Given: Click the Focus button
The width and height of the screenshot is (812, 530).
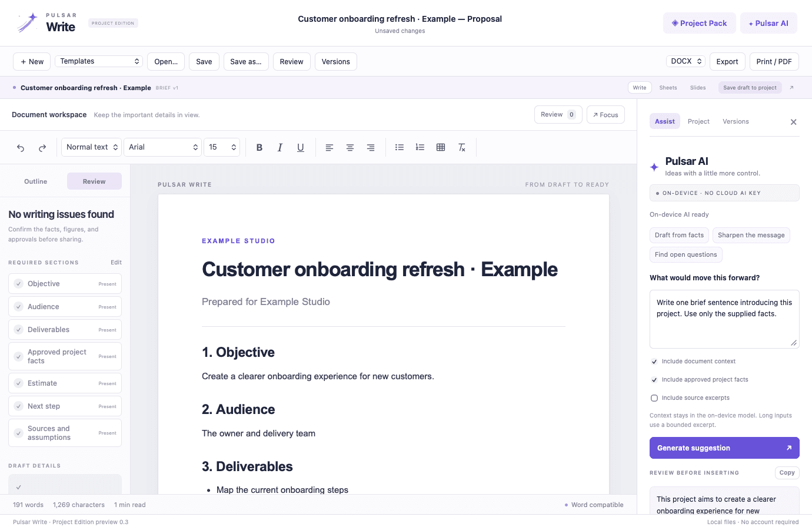Looking at the screenshot, I should click(605, 115).
